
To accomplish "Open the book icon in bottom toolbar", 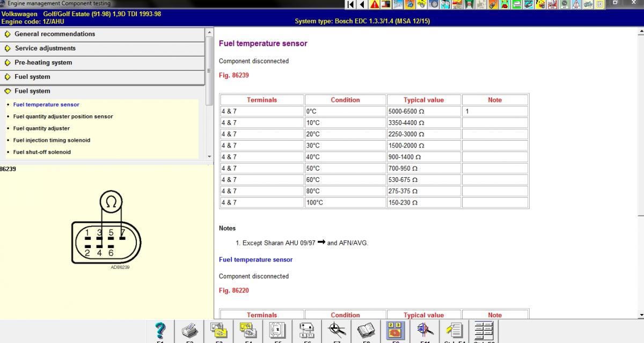I will click(366, 330).
